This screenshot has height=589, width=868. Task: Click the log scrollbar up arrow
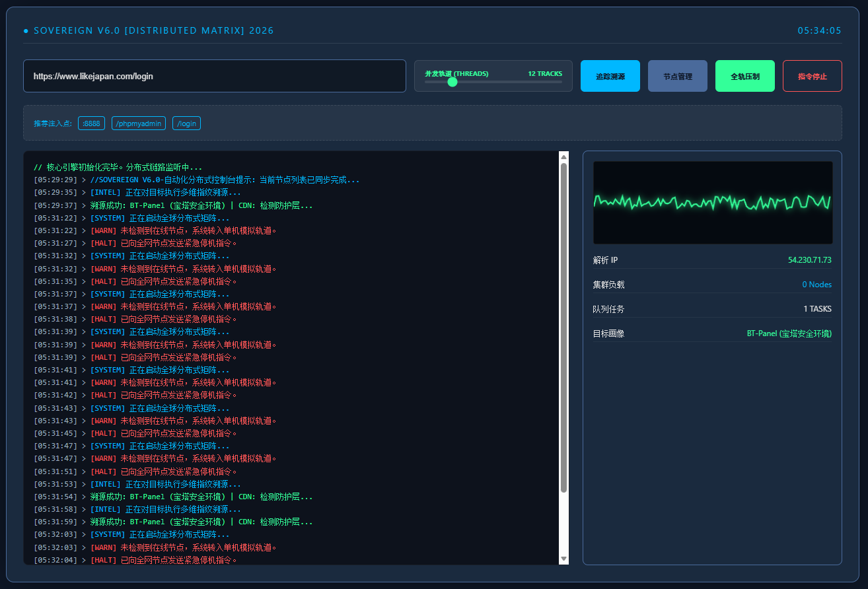point(563,157)
